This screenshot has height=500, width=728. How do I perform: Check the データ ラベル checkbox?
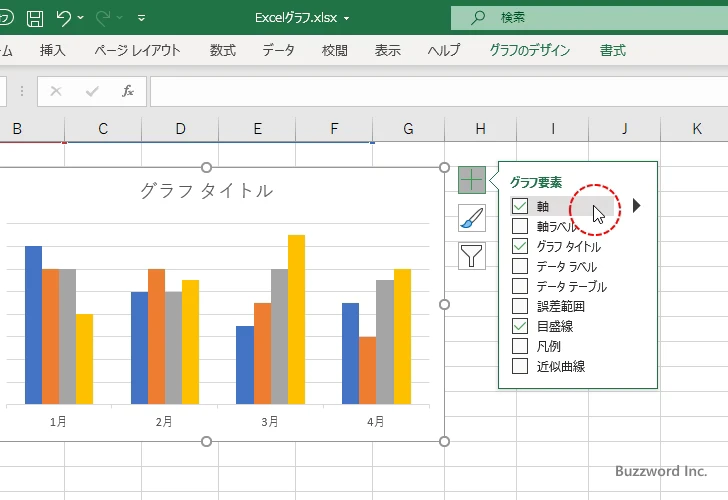[x=520, y=266]
